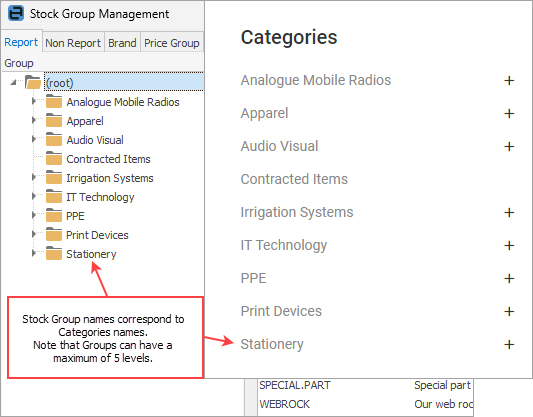Select Contracted Items group in tree
Viewport: 533px width, 417px height.
(108, 159)
